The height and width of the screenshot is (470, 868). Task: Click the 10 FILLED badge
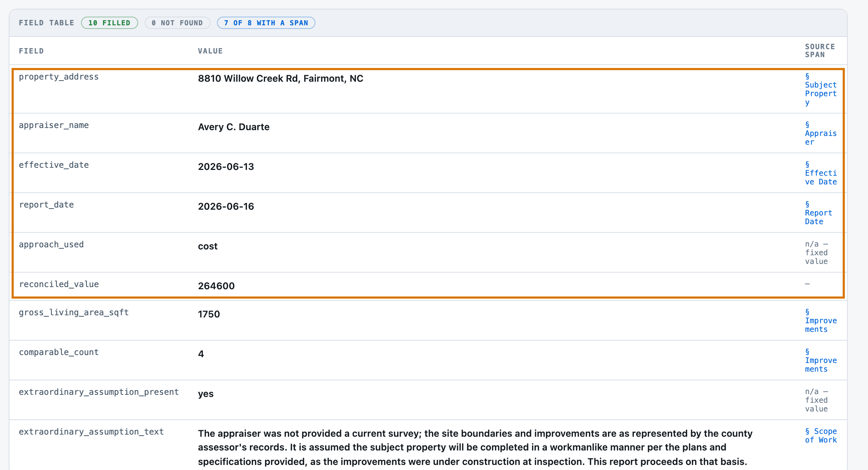pos(109,23)
